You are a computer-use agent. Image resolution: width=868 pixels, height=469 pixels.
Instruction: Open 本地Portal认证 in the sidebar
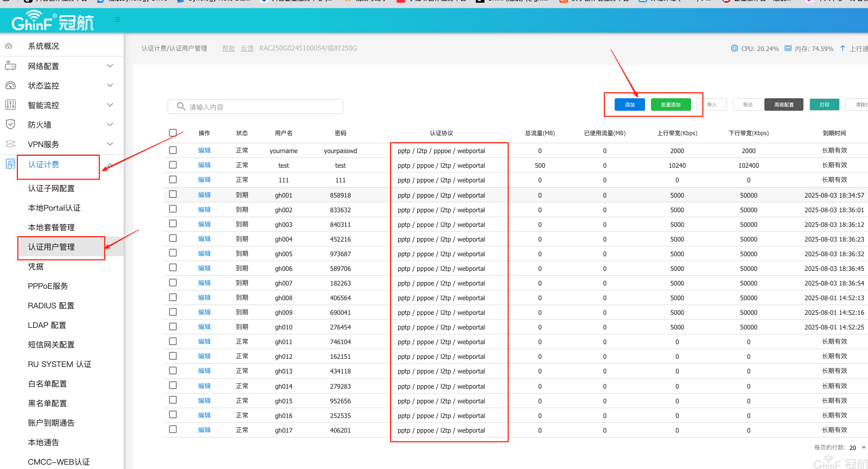point(54,208)
